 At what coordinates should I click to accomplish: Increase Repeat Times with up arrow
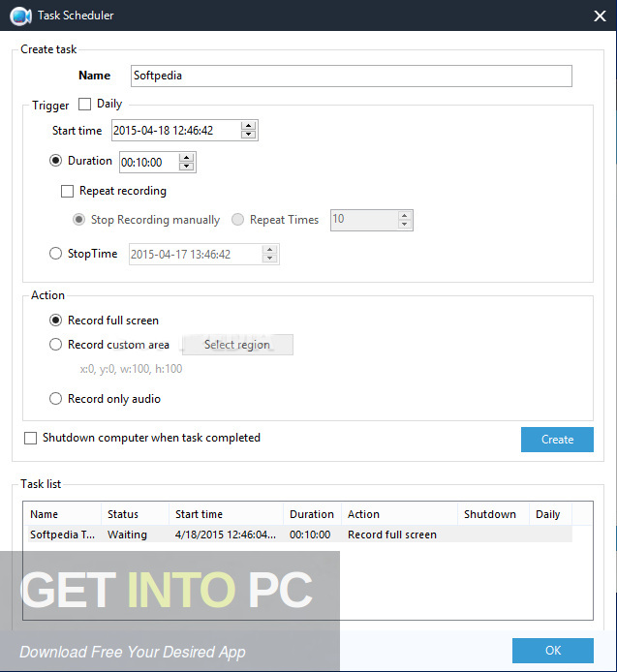click(404, 216)
